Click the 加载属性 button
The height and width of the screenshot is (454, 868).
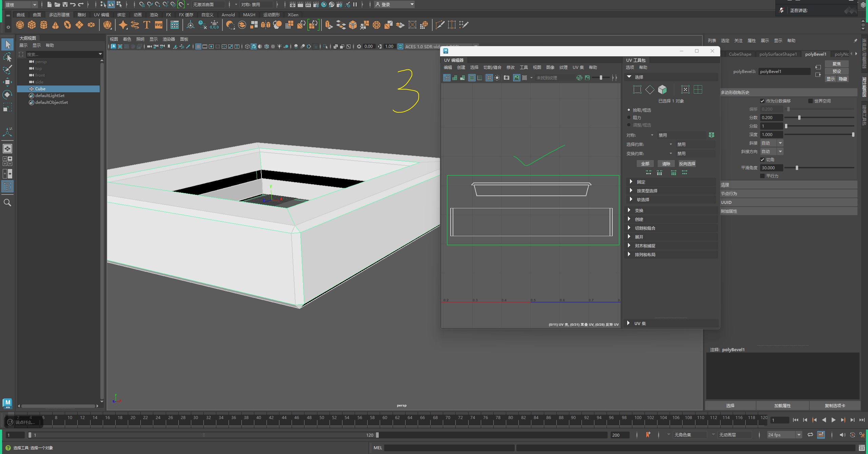(782, 406)
